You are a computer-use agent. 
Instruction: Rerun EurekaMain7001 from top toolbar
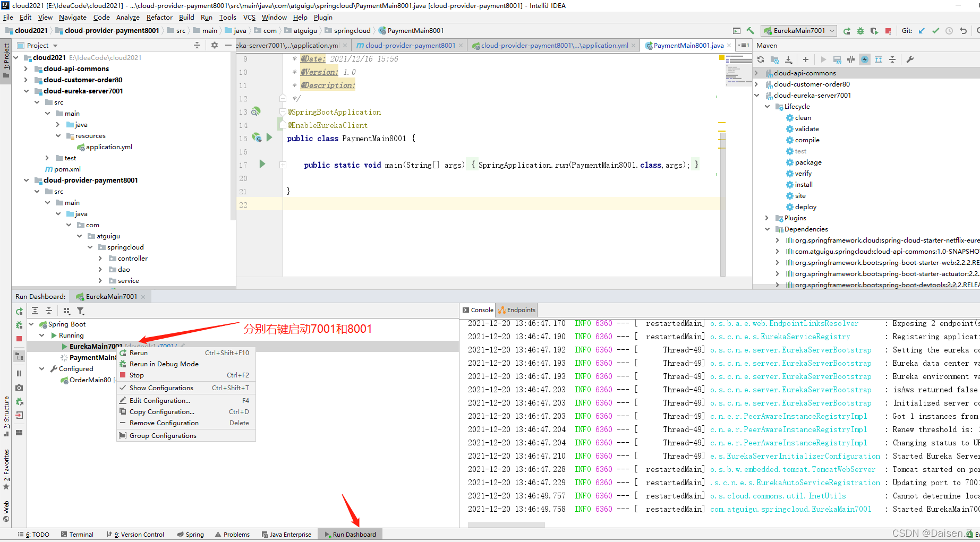click(847, 31)
